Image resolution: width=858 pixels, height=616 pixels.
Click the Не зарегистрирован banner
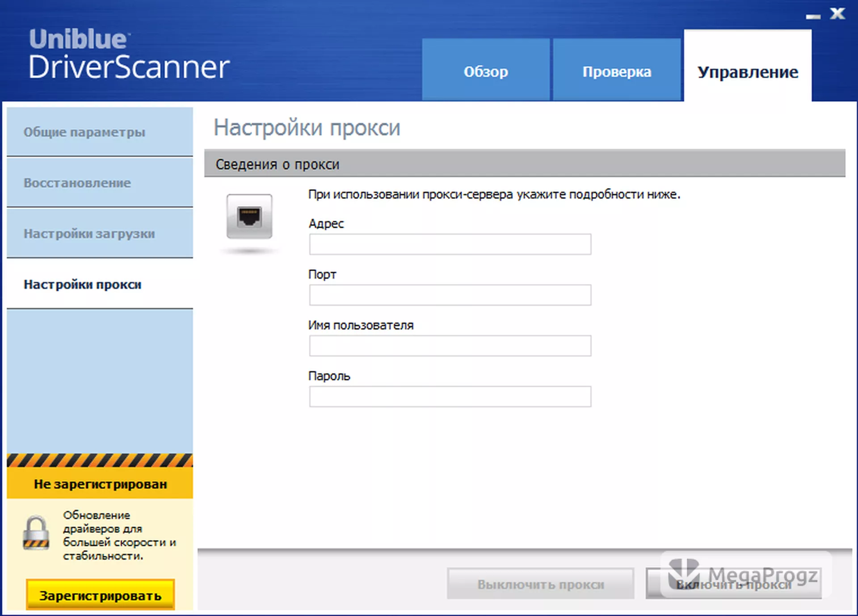point(100,484)
